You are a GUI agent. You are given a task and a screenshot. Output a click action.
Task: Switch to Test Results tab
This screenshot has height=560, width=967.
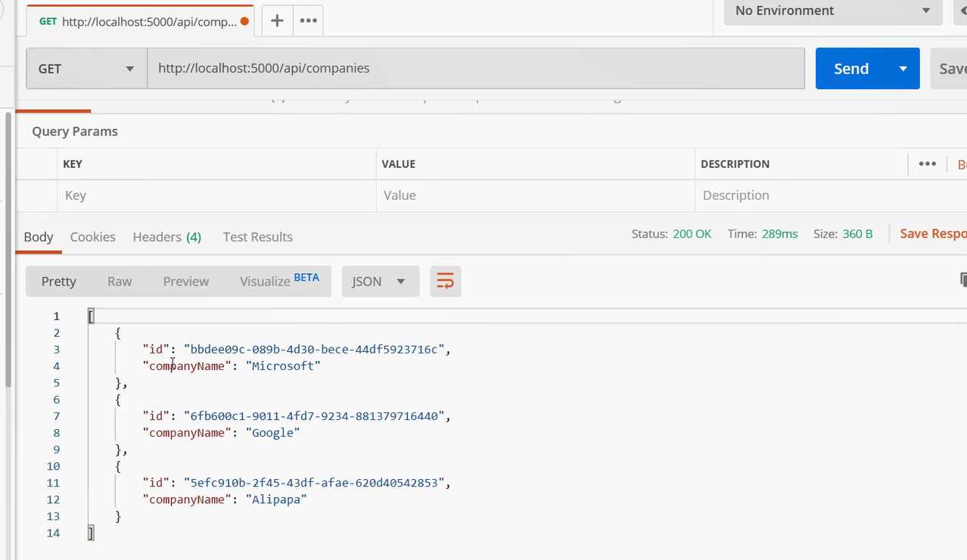257,237
